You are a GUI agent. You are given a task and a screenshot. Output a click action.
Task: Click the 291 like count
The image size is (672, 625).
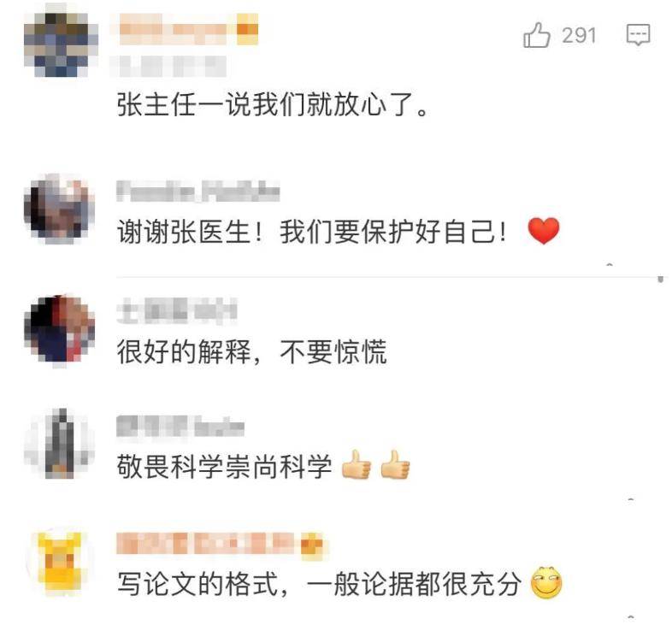coord(579,35)
